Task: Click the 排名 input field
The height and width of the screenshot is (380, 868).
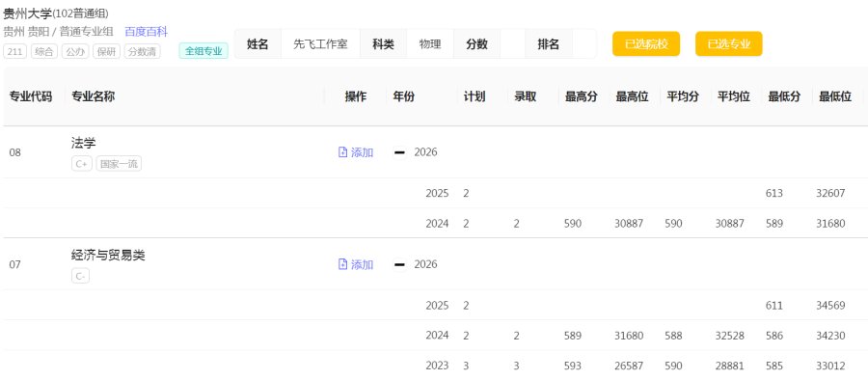Action: [584, 44]
